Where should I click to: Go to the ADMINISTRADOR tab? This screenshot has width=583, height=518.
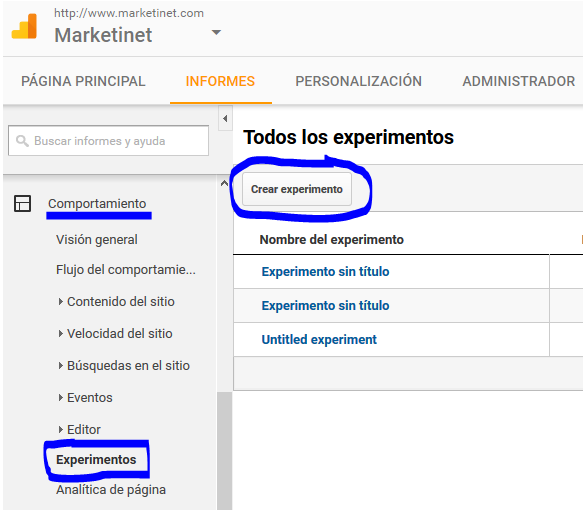(x=519, y=81)
